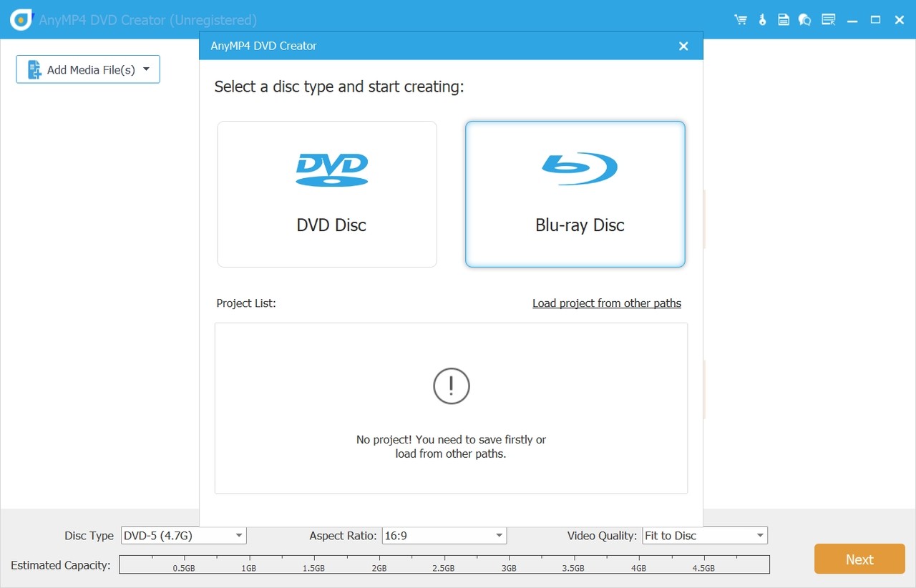
Task: Choose the Blu-ray Disc option card
Action: (x=575, y=194)
